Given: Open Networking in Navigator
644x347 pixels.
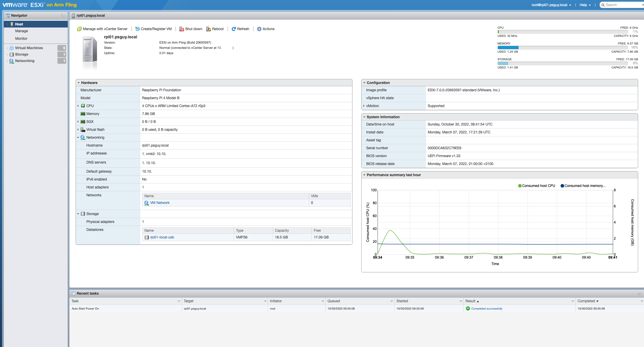Looking at the screenshot, I should pos(25,61).
